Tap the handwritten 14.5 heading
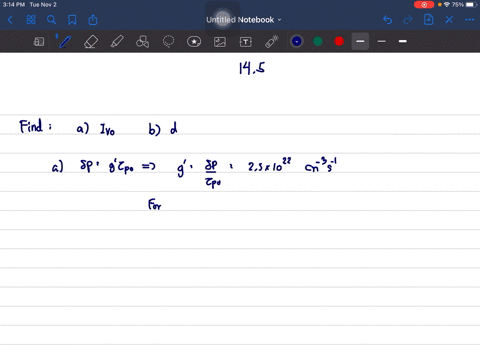The height and width of the screenshot is (360, 480). [x=252, y=68]
